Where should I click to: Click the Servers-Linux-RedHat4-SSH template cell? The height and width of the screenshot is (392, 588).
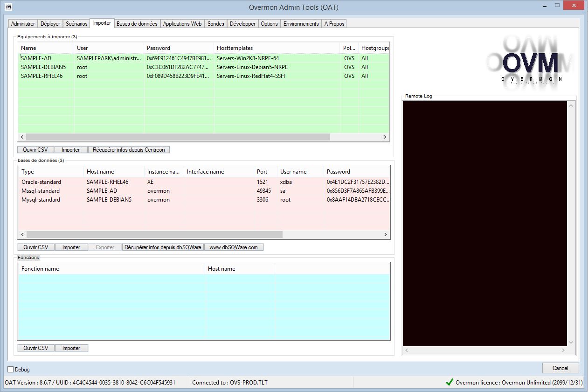click(x=251, y=76)
